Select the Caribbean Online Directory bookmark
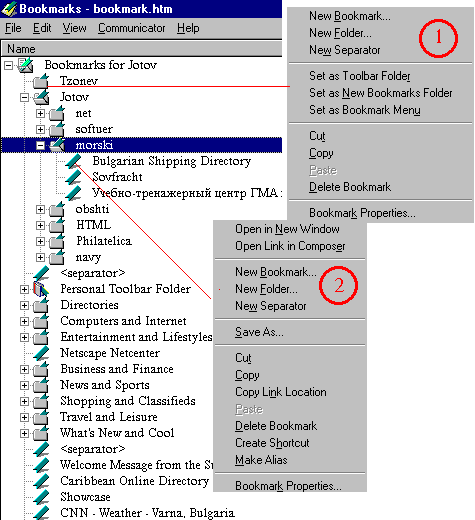 pyautogui.click(x=135, y=481)
